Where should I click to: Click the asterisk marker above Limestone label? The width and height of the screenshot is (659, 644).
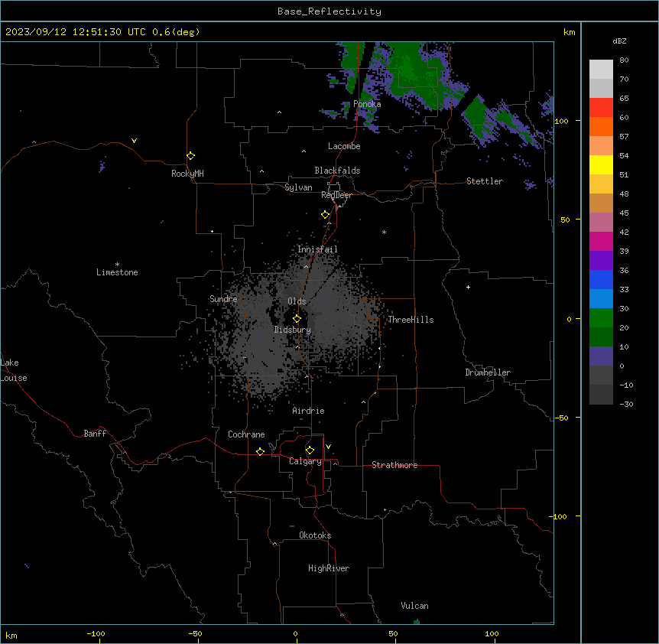tap(117, 265)
